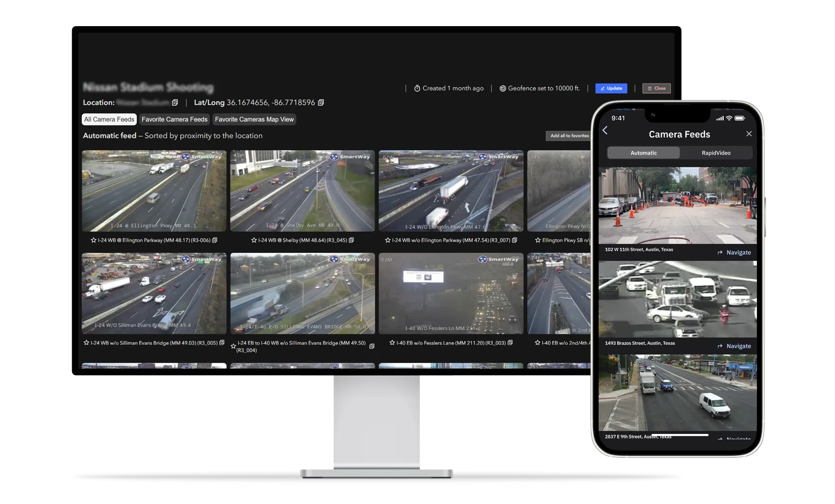The height and width of the screenshot is (504, 835).
Task: Star the Ellington Pkwy SB camera
Action: tap(538, 240)
